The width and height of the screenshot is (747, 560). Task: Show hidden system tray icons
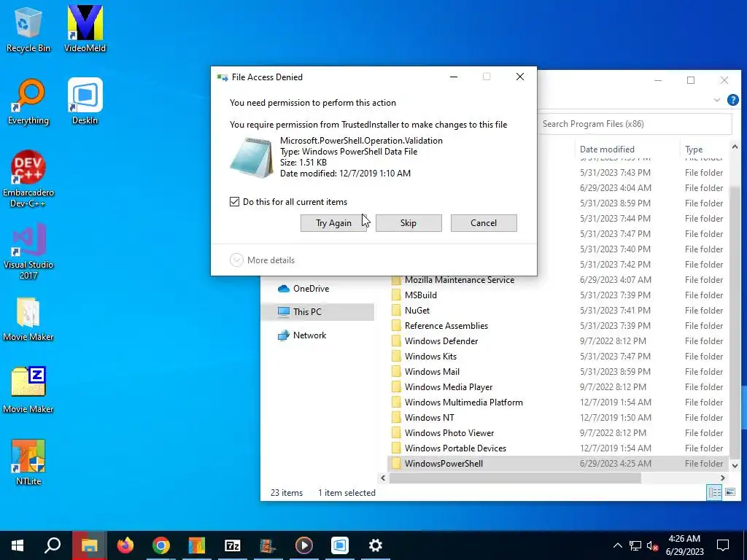pyautogui.click(x=617, y=545)
